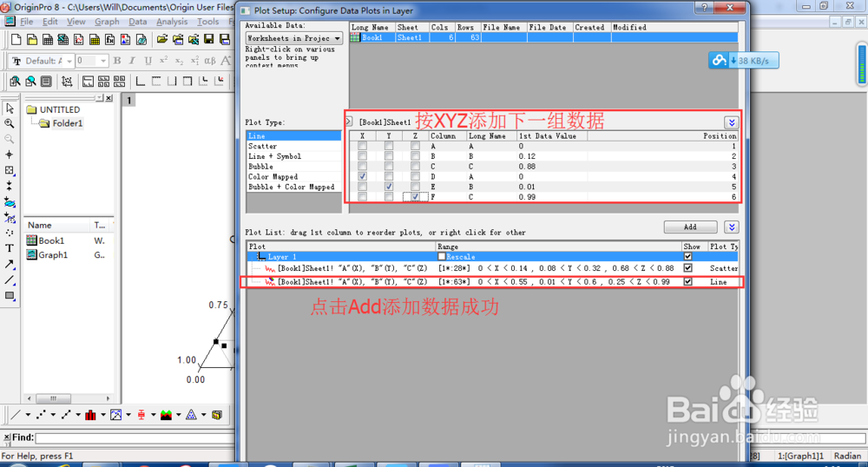Select the Pointer tool in the tools bar
The image size is (868, 467).
[x=10, y=109]
